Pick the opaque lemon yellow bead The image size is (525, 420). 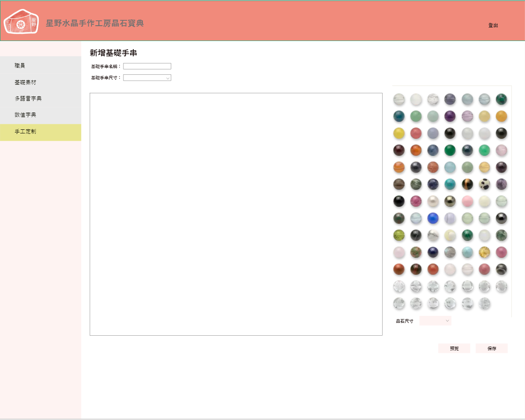[x=399, y=133]
